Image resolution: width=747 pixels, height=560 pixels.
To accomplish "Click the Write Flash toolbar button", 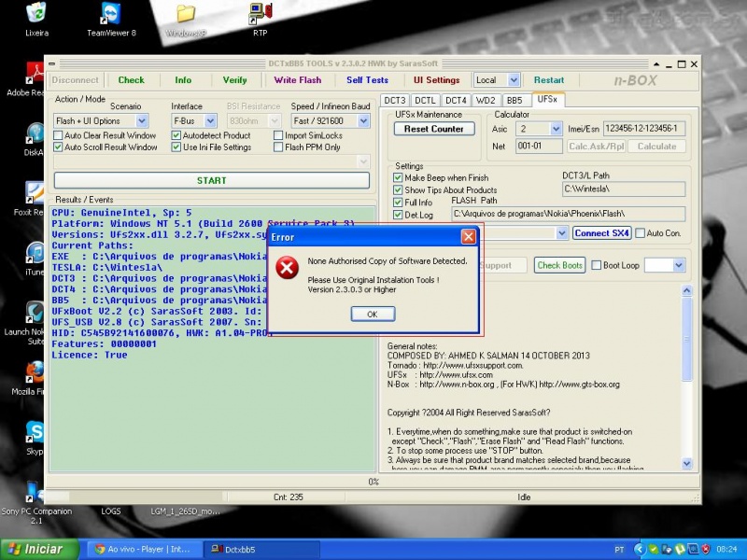I will 298,80.
